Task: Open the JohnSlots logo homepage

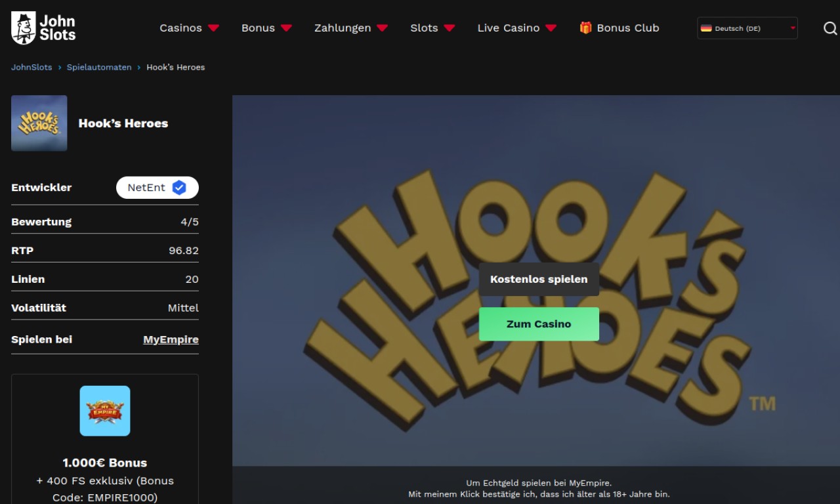Action: [x=43, y=28]
